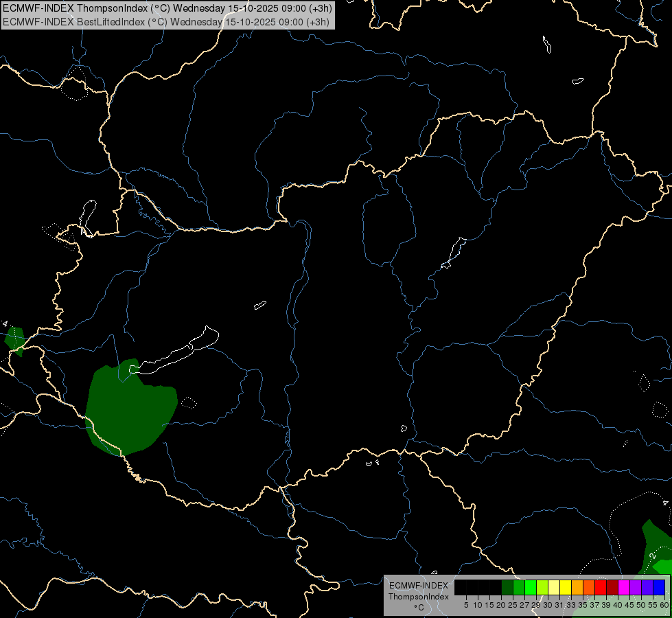Pick the purple 45-50 legend swatch

click(x=636, y=587)
